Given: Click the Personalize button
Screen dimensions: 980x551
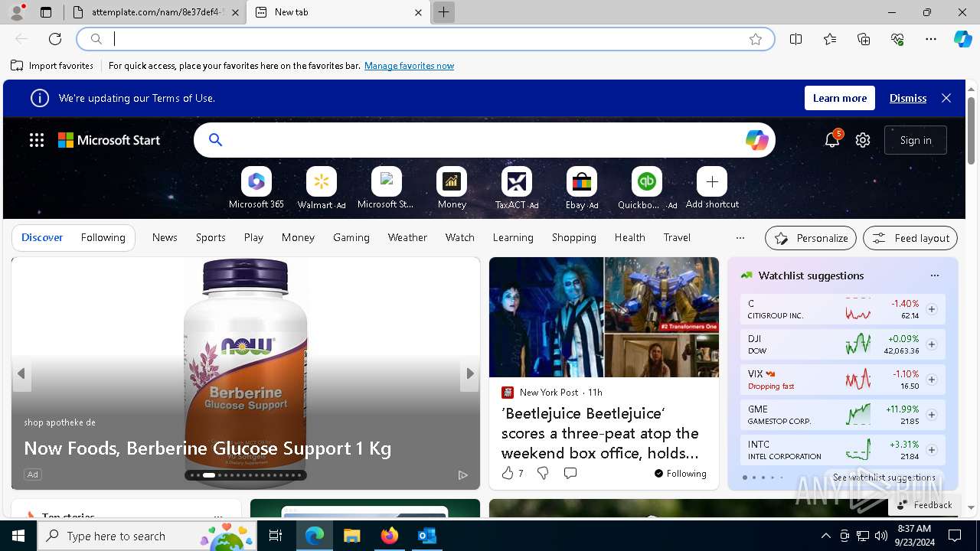Looking at the screenshot, I should coord(811,238).
